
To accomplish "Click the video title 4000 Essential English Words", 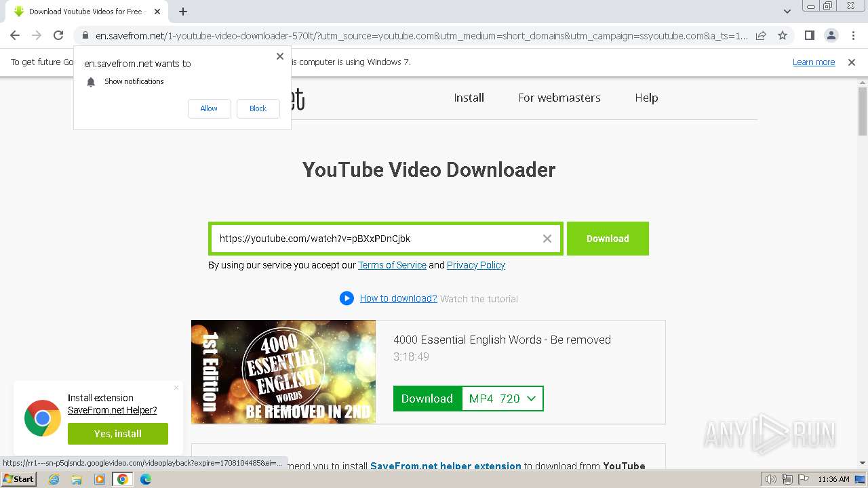I will [x=502, y=340].
